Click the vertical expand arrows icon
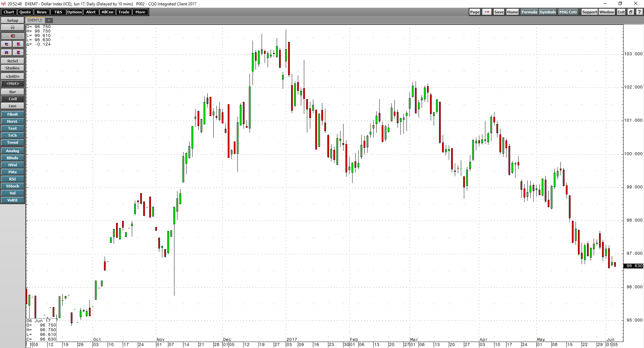This screenshot has height=348, width=644. (x=18, y=44)
